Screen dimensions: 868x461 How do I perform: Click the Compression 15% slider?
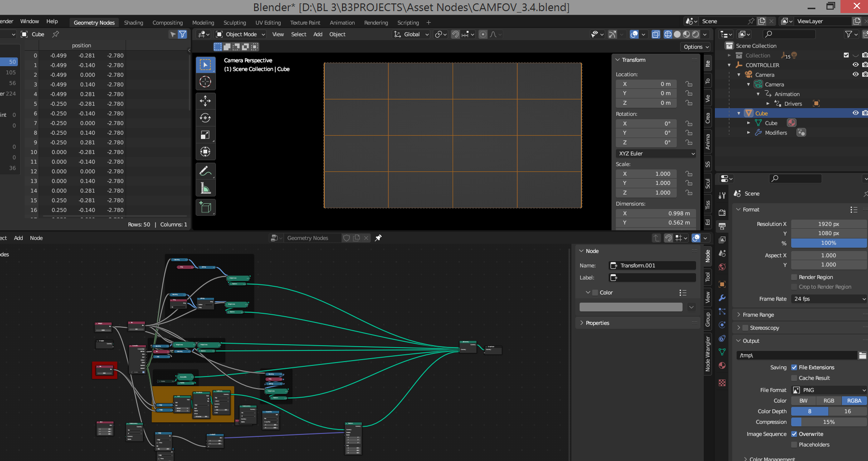(829, 422)
